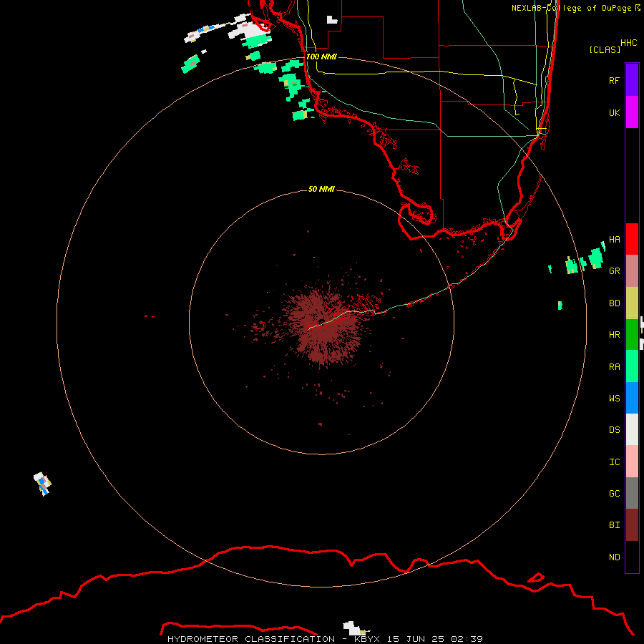Click the GR legend color block

pyautogui.click(x=632, y=271)
